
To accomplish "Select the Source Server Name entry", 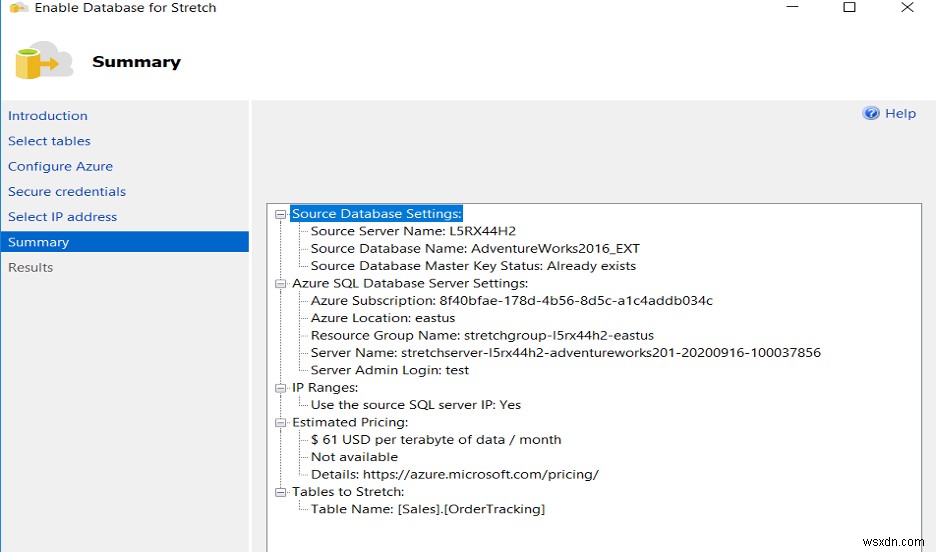I will coord(413,231).
